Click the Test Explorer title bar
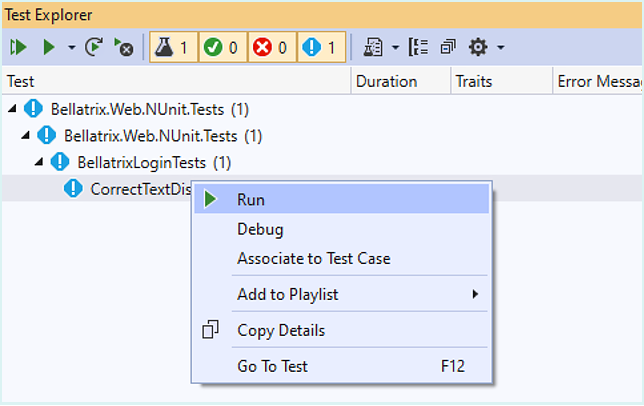Viewport: 644px width, 406px height. pos(322,15)
